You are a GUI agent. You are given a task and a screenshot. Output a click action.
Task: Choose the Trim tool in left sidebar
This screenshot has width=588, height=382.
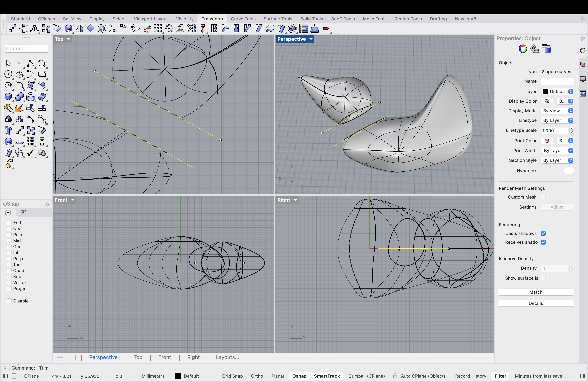(x=31, y=108)
